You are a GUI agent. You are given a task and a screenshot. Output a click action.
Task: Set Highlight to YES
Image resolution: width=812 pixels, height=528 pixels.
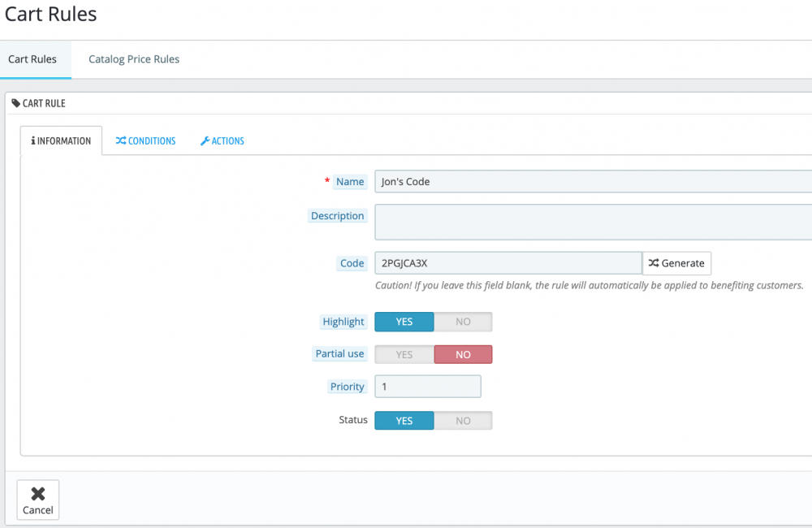pyautogui.click(x=404, y=322)
